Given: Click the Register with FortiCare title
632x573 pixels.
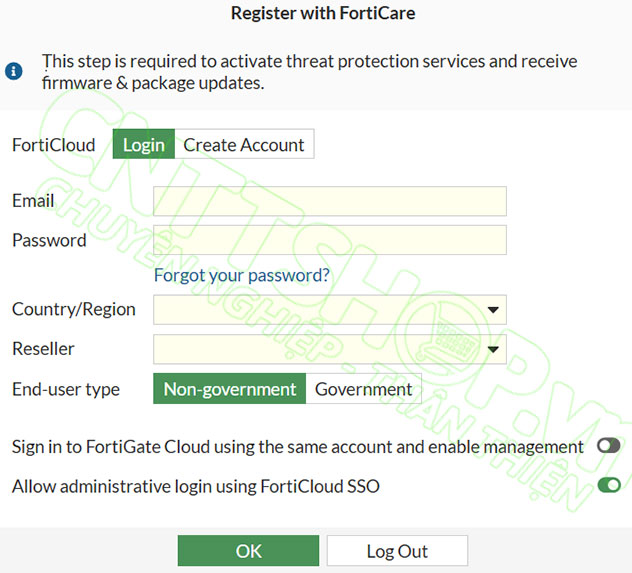Looking at the screenshot, I should point(323,13).
